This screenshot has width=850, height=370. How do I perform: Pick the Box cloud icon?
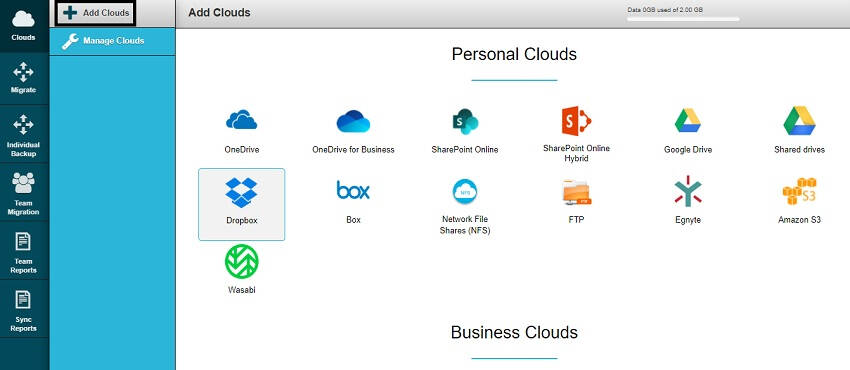pos(353,190)
